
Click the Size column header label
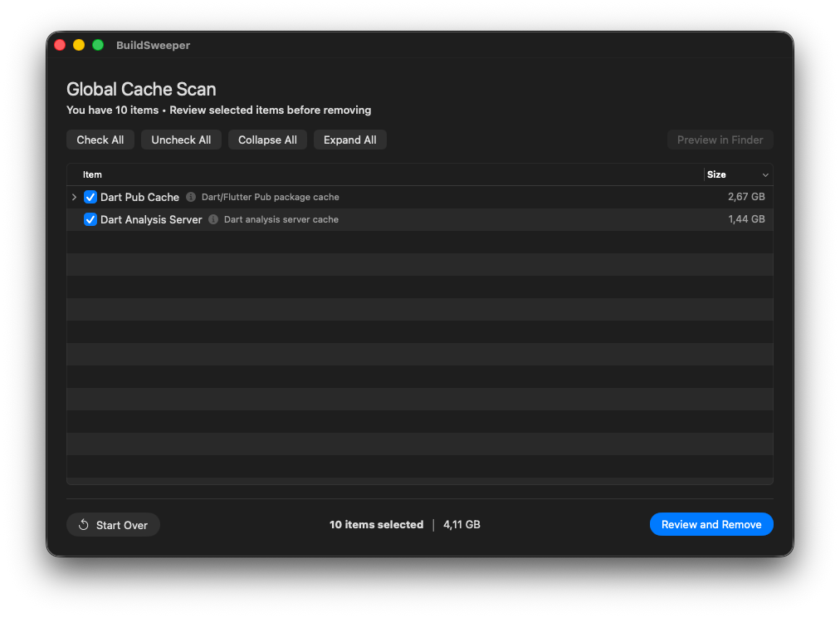point(716,174)
